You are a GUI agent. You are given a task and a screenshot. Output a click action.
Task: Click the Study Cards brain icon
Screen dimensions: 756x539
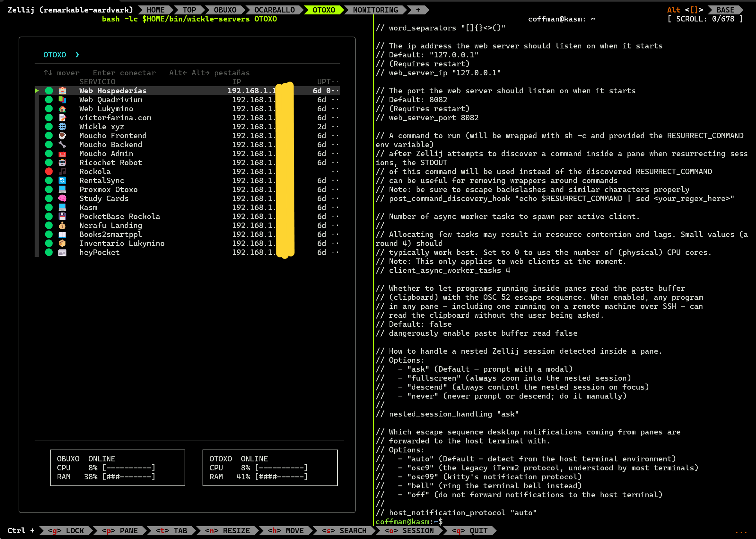(62, 198)
